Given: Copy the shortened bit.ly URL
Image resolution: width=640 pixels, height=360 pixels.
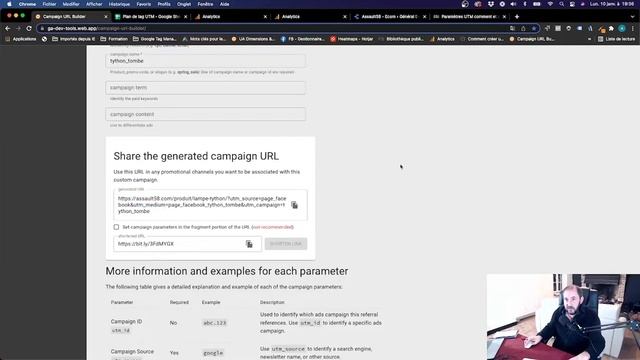Looking at the screenshot, I should click(249, 244).
